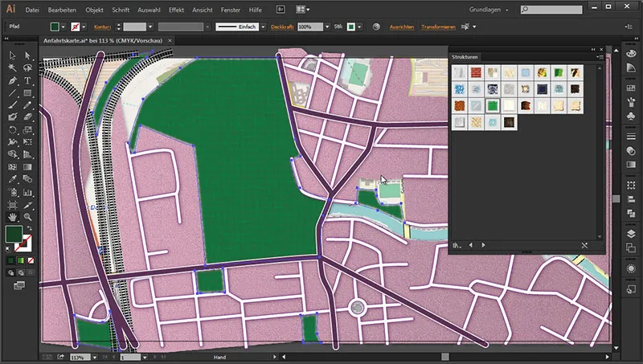Open stroke color dropdown in control bar

coord(84,27)
